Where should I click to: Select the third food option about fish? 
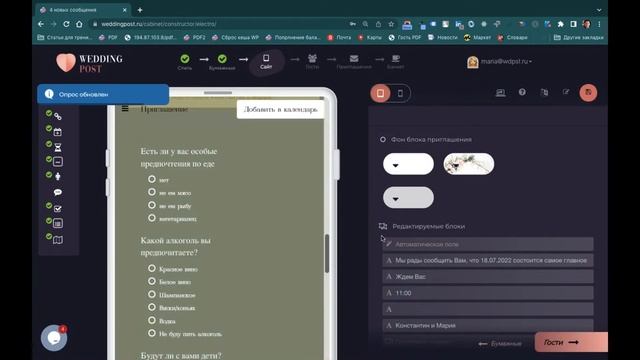152,205
